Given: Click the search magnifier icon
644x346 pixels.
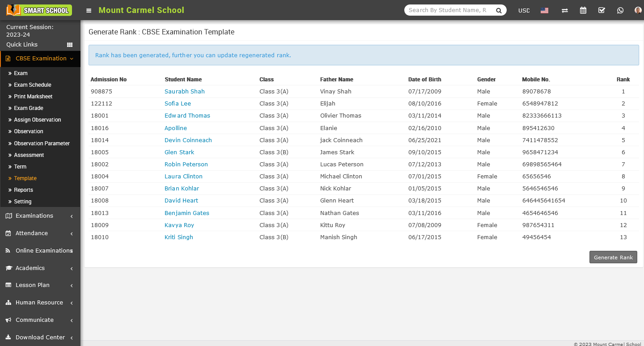Looking at the screenshot, I should coord(499,10).
